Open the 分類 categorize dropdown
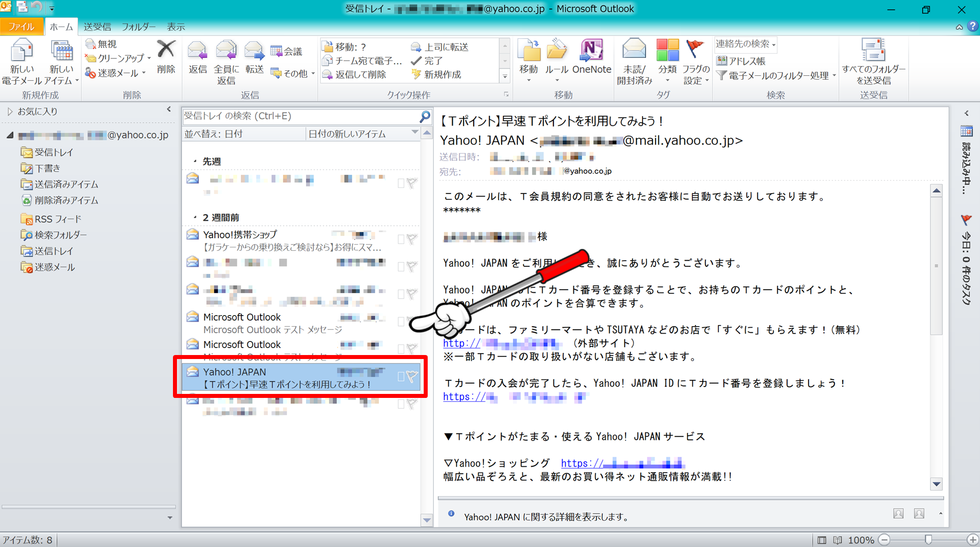 [667, 61]
